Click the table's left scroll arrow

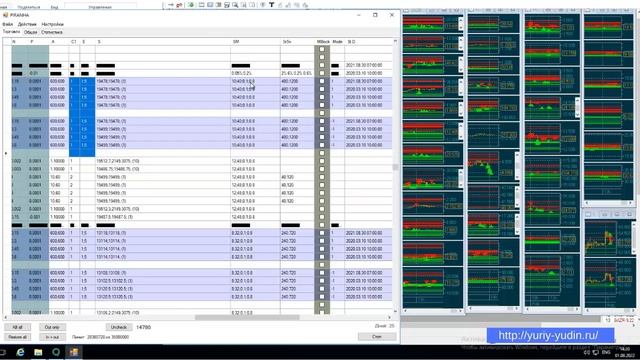(x=5, y=317)
